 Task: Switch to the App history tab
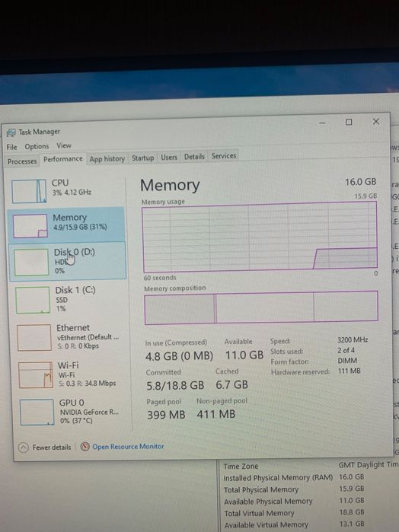tap(107, 159)
